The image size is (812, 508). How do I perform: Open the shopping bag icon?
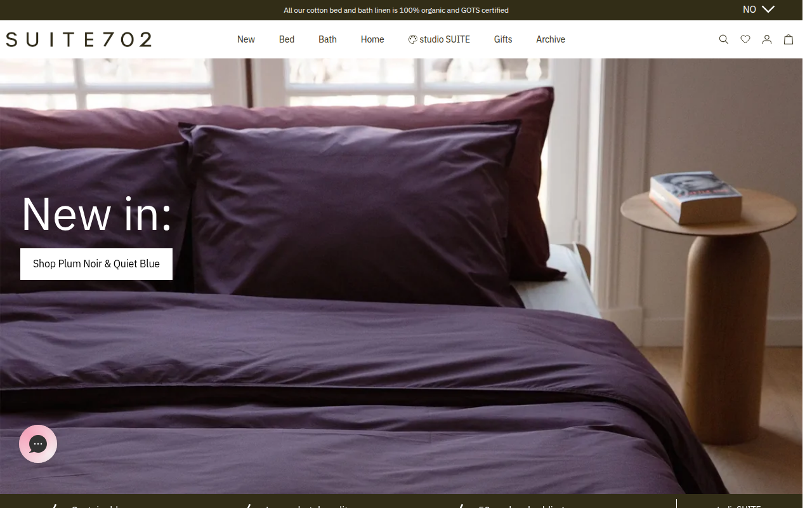pyautogui.click(x=789, y=39)
